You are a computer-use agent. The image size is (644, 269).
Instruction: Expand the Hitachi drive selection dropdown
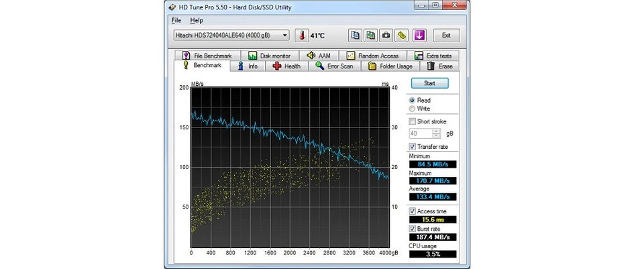click(285, 36)
